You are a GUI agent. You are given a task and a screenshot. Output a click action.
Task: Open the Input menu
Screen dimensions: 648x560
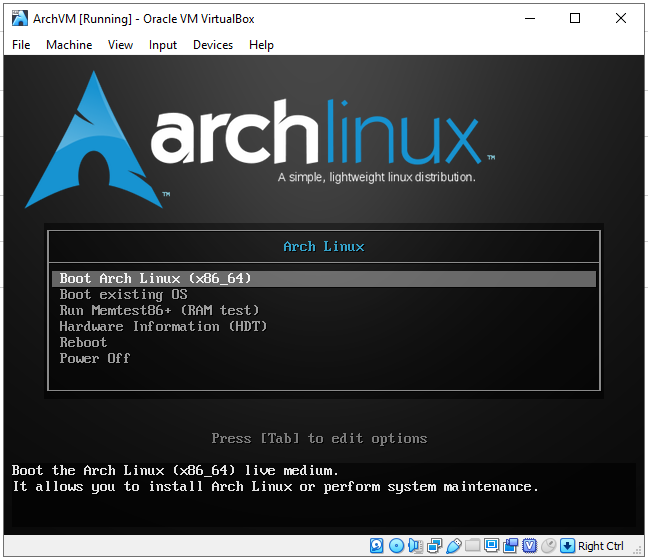click(x=163, y=45)
